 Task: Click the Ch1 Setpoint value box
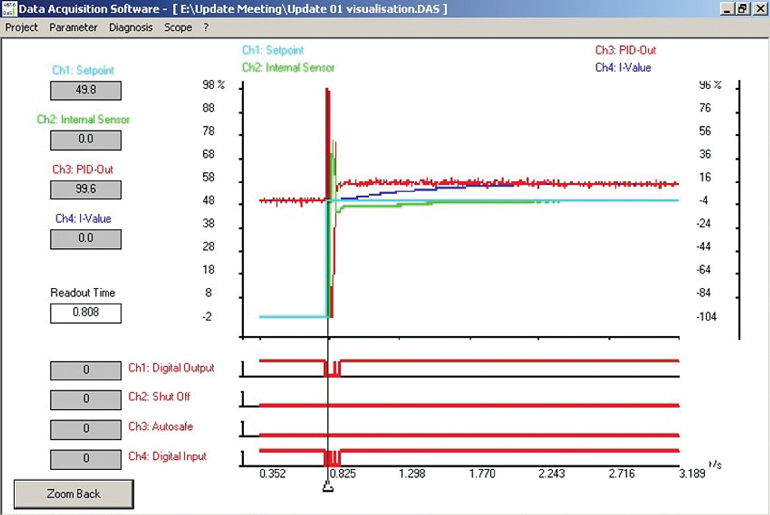pyautogui.click(x=85, y=91)
